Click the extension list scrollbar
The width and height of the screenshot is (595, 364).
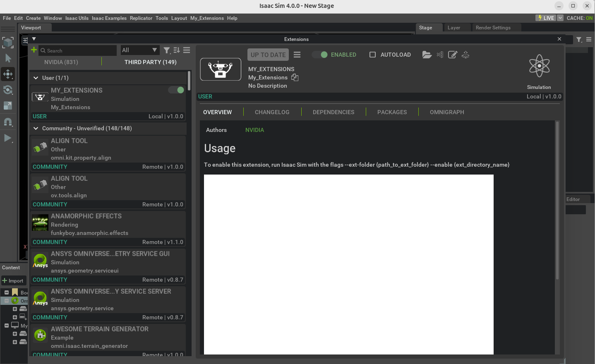(189, 81)
